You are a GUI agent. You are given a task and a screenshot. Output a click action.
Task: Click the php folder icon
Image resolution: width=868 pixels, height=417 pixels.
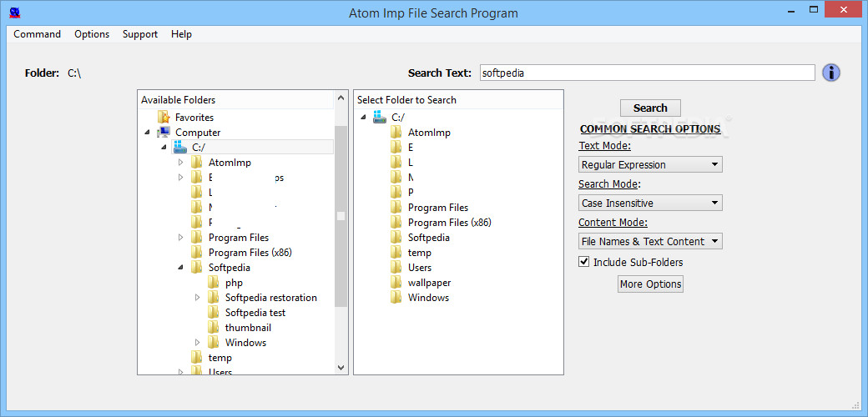(x=214, y=283)
